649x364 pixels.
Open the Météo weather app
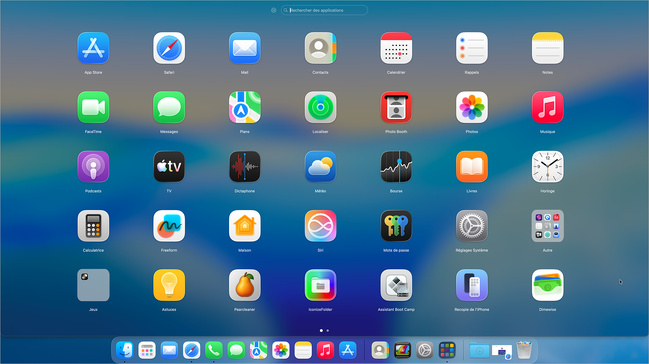(x=320, y=166)
